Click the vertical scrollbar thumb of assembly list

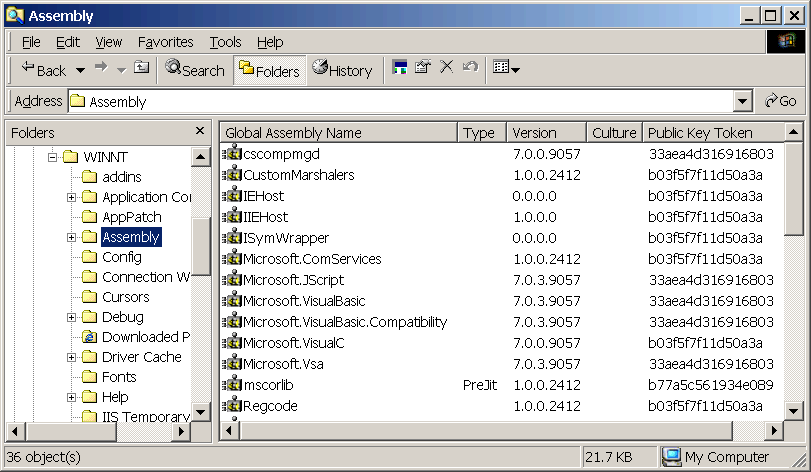coord(793,189)
